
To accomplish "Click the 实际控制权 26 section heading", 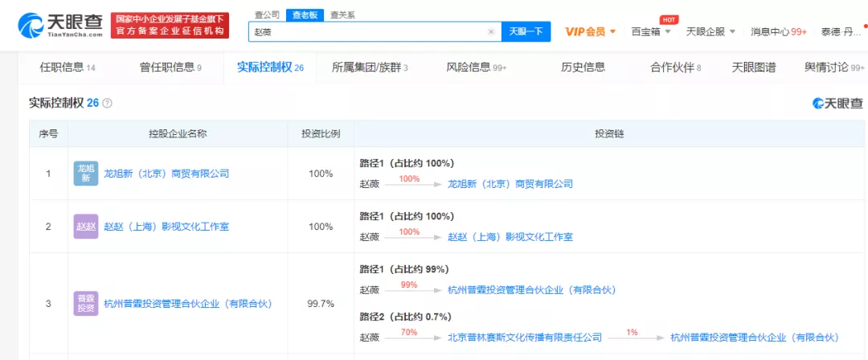I will tap(63, 103).
